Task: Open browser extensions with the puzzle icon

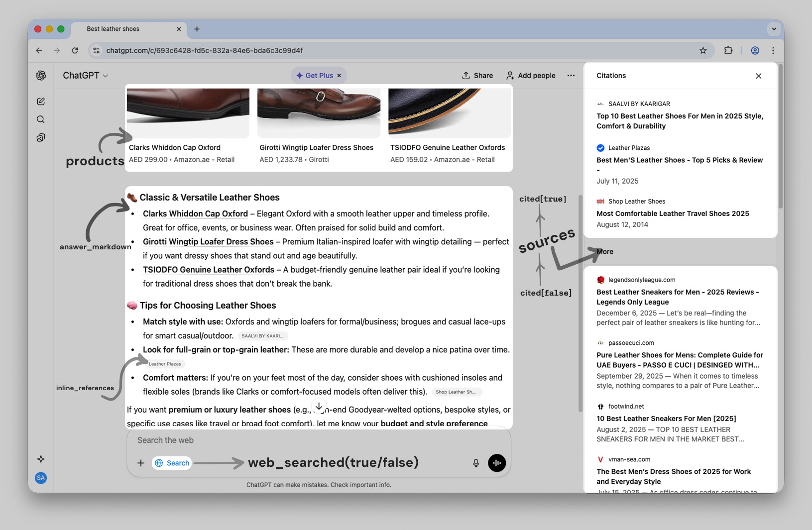Action: tap(728, 50)
